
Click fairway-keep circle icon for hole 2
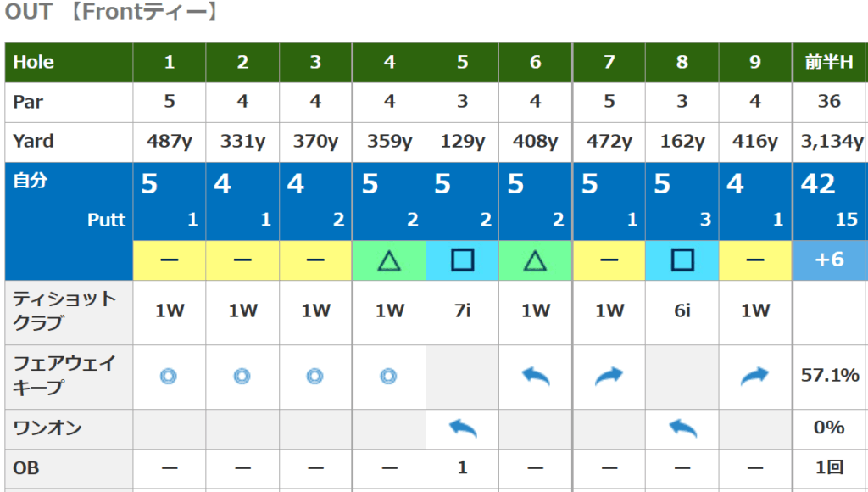click(242, 376)
